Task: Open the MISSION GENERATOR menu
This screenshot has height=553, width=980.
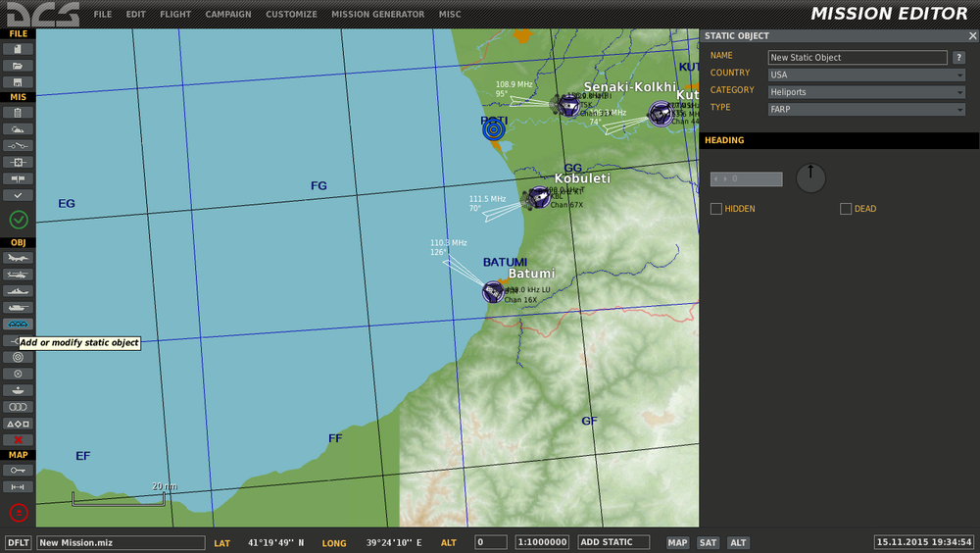Action: 377,15
